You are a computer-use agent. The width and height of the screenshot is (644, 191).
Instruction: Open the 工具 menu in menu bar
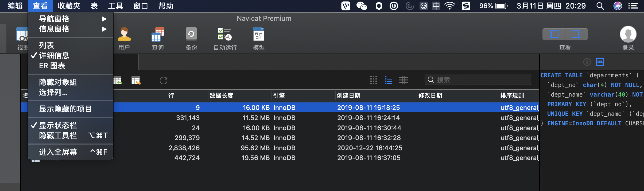(115, 6)
